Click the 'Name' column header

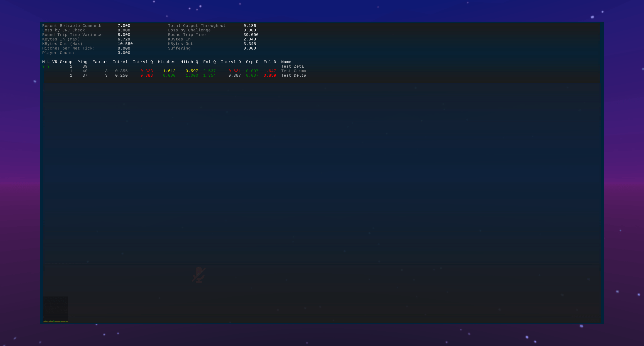286,62
